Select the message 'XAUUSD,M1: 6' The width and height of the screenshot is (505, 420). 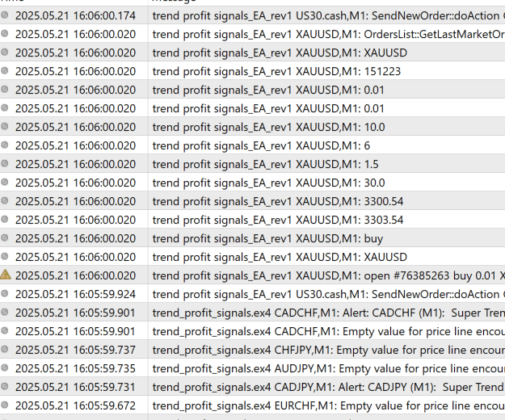261,146
